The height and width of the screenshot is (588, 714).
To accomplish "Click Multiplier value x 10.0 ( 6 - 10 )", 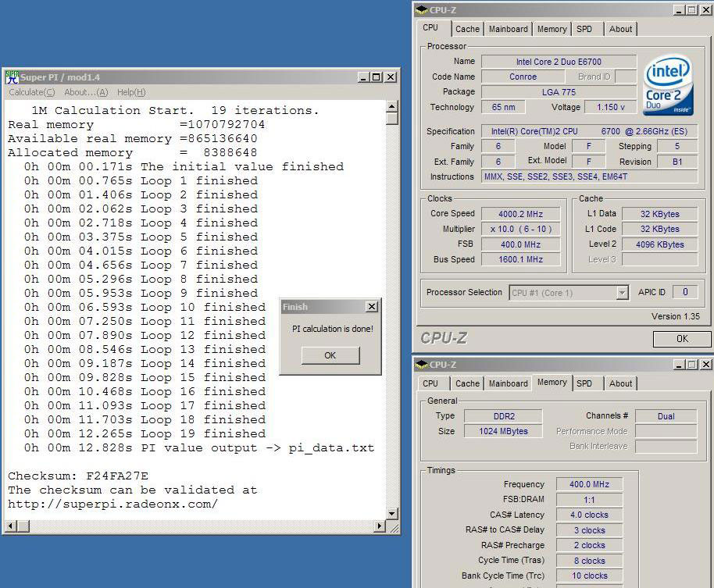I will (521, 229).
